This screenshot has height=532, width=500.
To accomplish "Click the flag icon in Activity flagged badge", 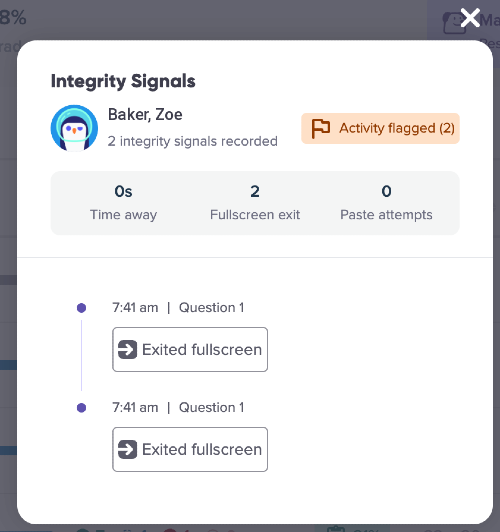I will (321, 128).
